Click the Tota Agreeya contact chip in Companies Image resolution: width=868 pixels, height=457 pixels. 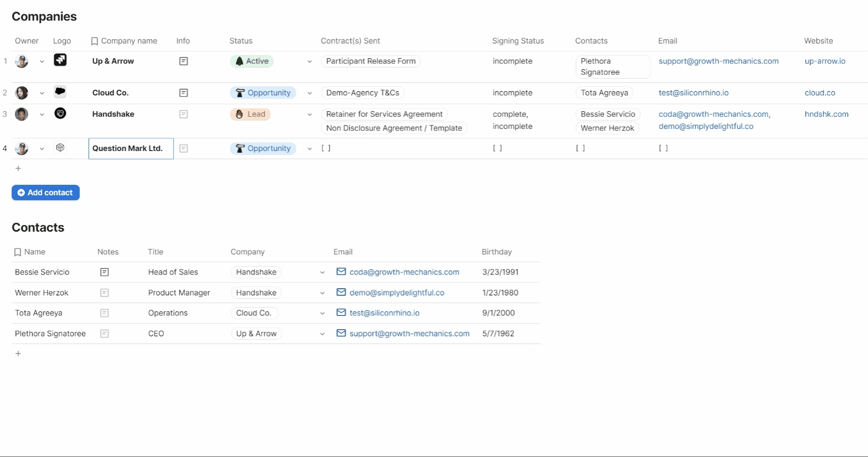tap(605, 93)
